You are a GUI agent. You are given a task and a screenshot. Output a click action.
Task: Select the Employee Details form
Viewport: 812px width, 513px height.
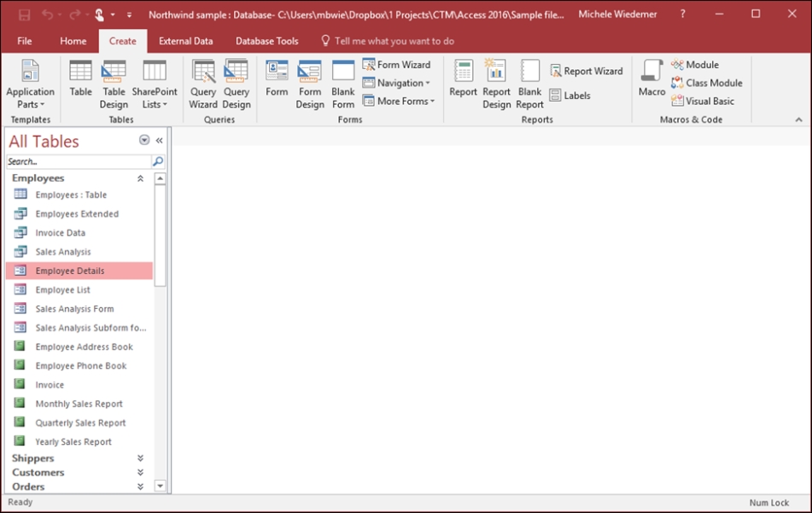coord(79,271)
